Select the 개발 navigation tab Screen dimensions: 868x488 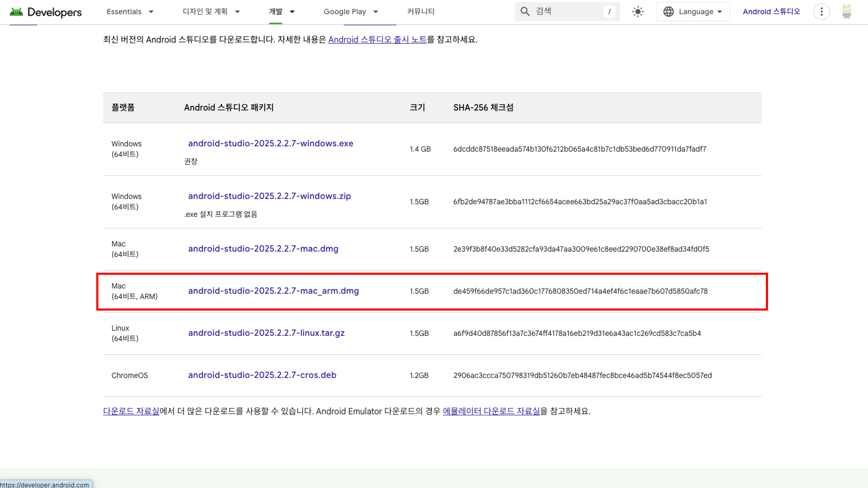[276, 12]
